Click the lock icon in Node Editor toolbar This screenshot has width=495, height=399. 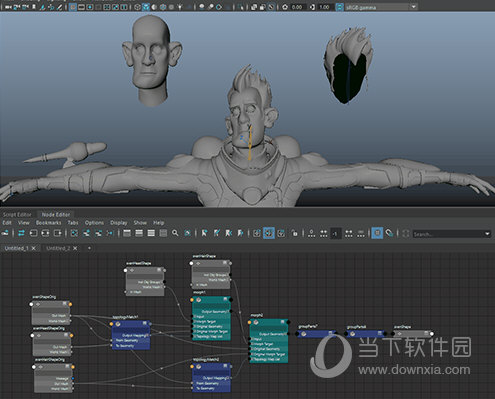294,233
